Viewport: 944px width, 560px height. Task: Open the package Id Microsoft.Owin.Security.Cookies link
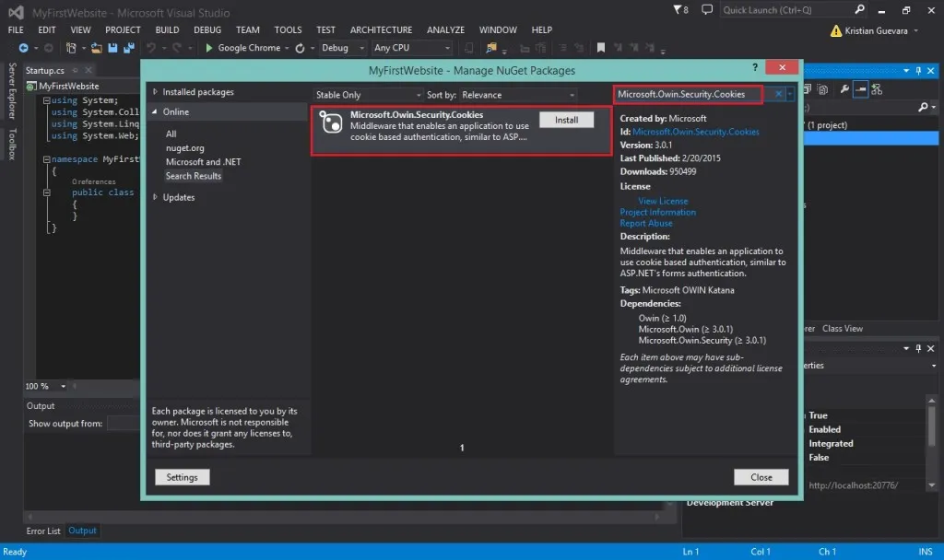tap(695, 132)
